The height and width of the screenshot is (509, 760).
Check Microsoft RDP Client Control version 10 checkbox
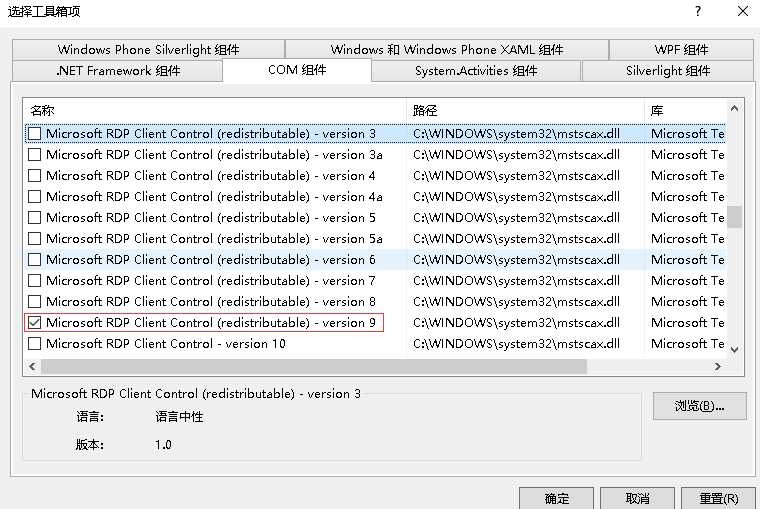(x=34, y=344)
